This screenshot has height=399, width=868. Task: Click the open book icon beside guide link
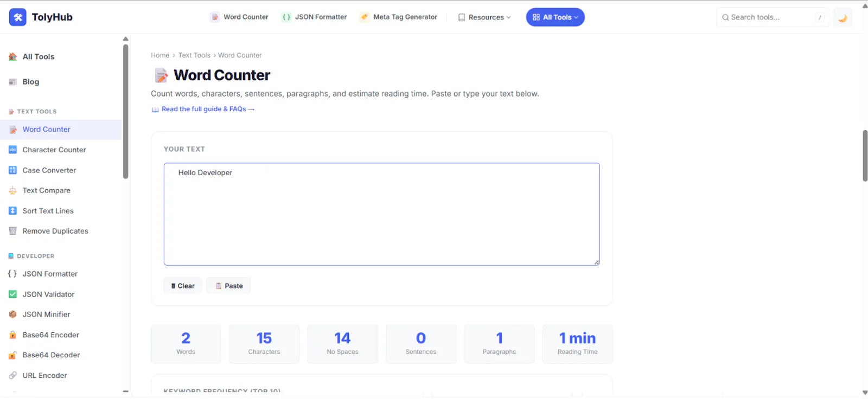click(155, 110)
